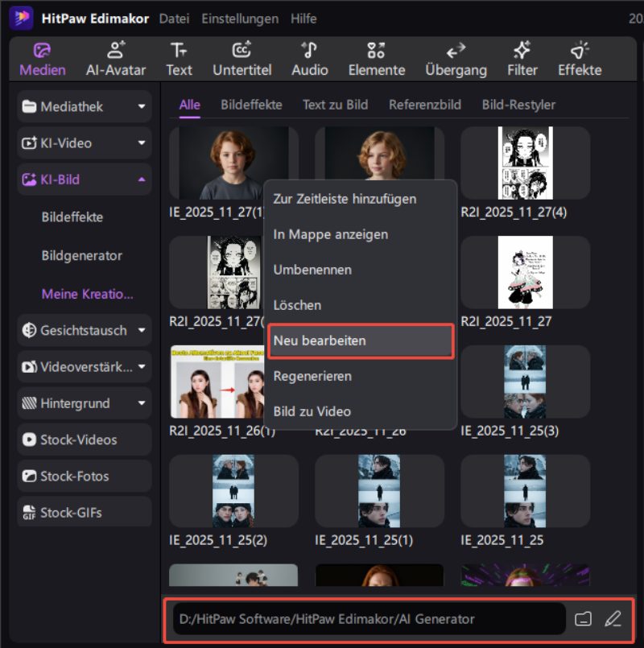Image resolution: width=644 pixels, height=648 pixels.
Task: Open the Stock-Videos section
Action: [x=85, y=440]
